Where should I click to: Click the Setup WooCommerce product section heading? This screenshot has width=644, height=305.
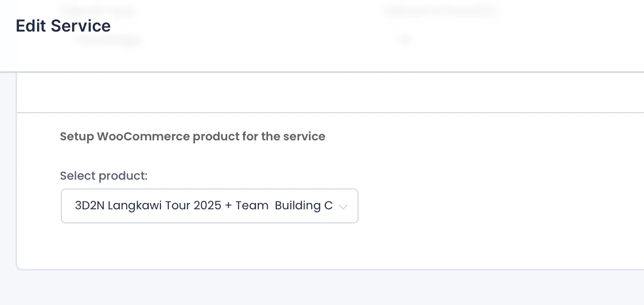pyautogui.click(x=192, y=136)
